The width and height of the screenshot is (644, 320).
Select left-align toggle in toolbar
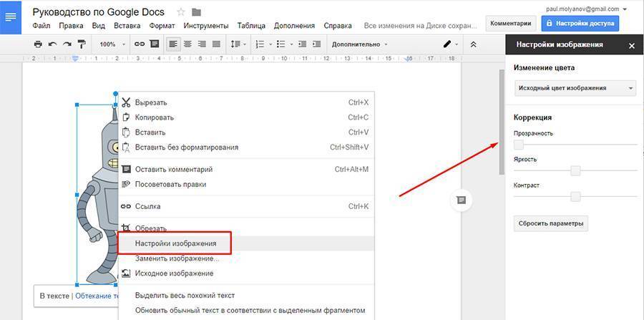(173, 44)
